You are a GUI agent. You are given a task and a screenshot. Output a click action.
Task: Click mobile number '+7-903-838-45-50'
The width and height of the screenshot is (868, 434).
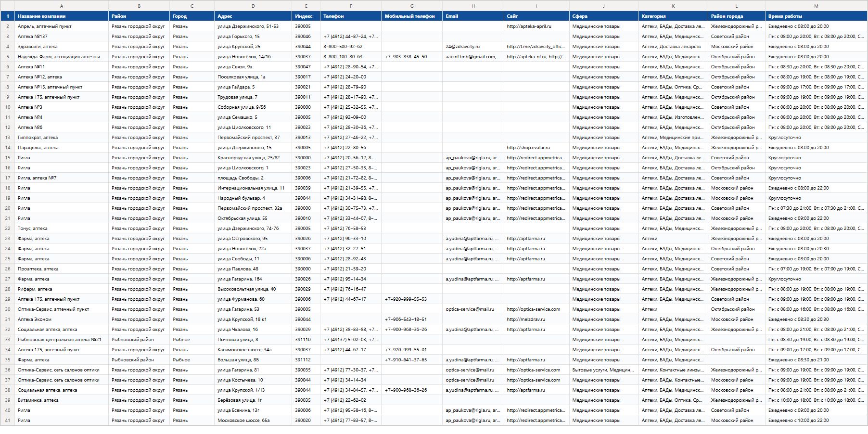[x=412, y=56]
